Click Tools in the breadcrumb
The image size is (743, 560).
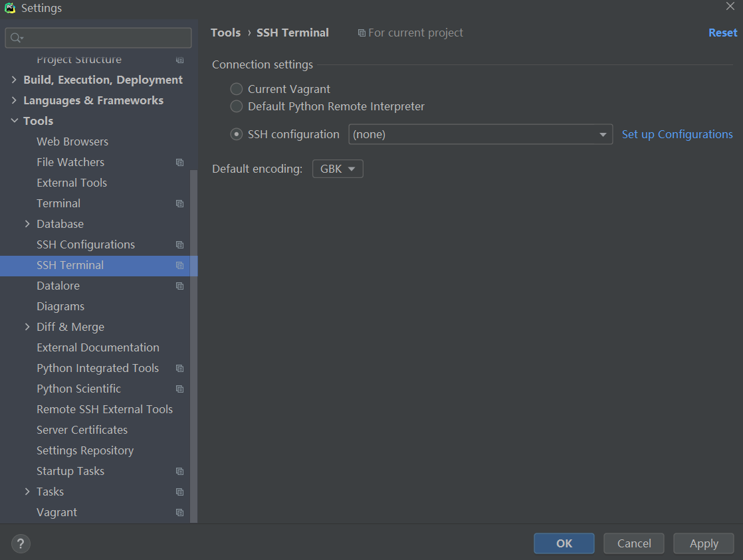(x=225, y=33)
